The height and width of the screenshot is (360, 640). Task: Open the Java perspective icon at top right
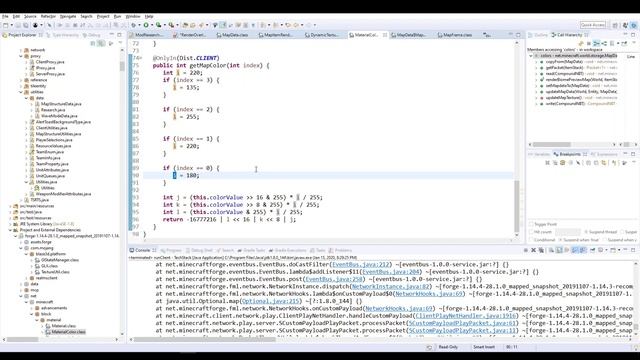625,25
